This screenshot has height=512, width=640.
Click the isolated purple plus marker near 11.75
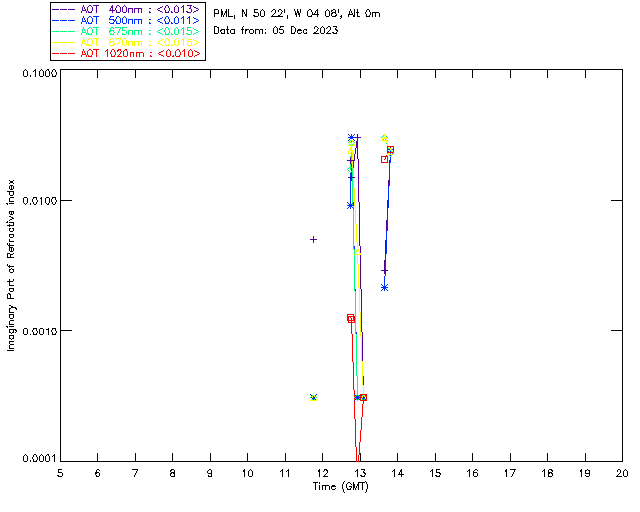313,239
